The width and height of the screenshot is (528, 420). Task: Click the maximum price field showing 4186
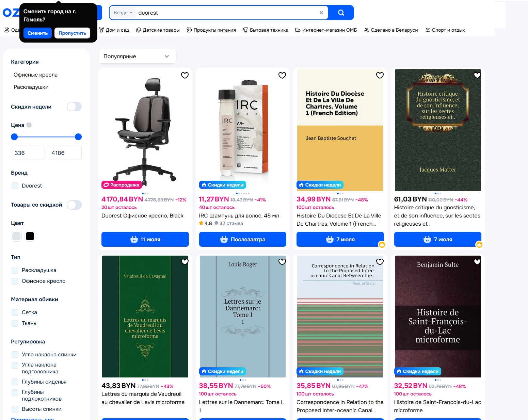pos(65,153)
